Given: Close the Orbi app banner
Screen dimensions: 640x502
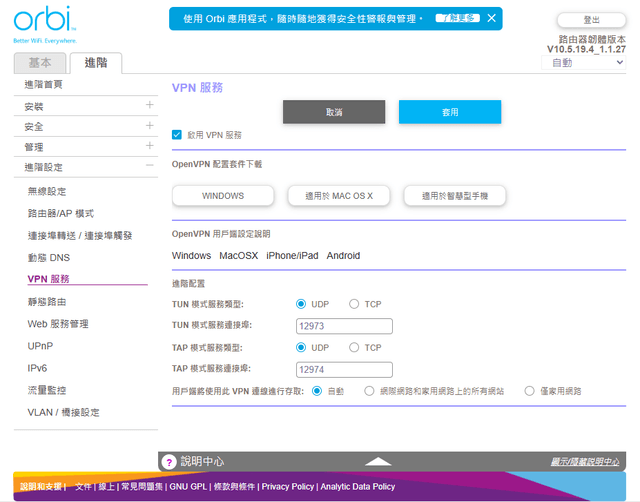Looking at the screenshot, I should point(491,18).
